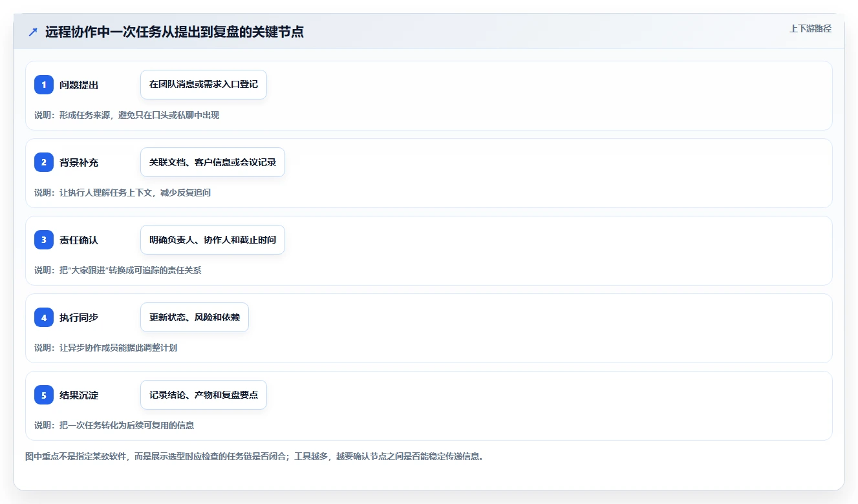Click the '在团队消息或需求入口登记' chip
Image resolution: width=858 pixels, height=504 pixels.
pyautogui.click(x=204, y=85)
